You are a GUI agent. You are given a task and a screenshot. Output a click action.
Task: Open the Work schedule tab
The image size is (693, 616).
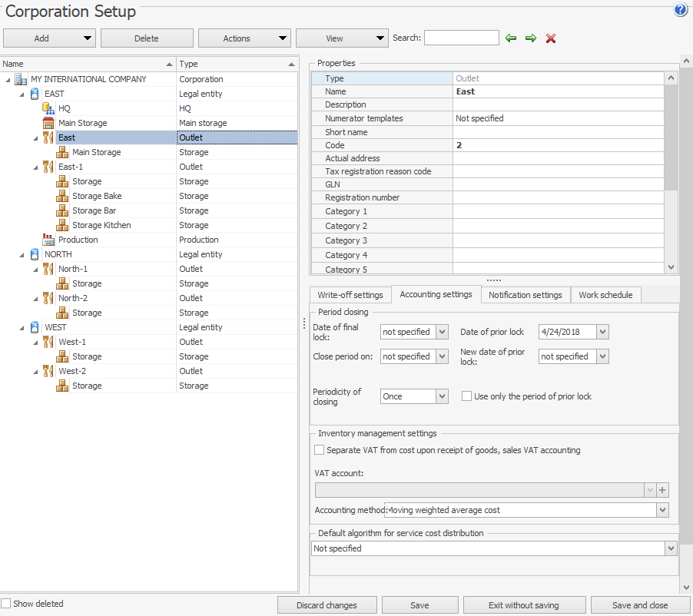click(x=605, y=295)
